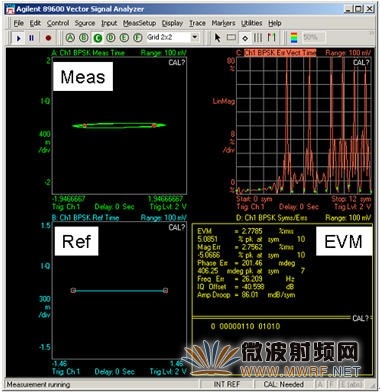The image size is (380, 392).
Task: Maximize the Vector Signal Analyzer window
Action: (x=358, y=9)
